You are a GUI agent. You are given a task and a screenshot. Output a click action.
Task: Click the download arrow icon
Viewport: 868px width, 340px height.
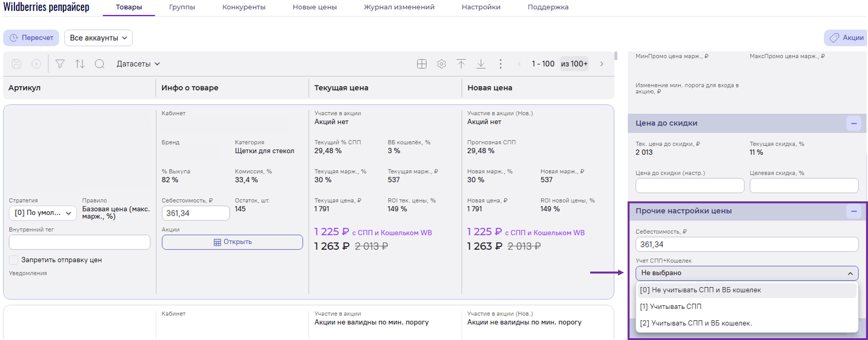[481, 64]
